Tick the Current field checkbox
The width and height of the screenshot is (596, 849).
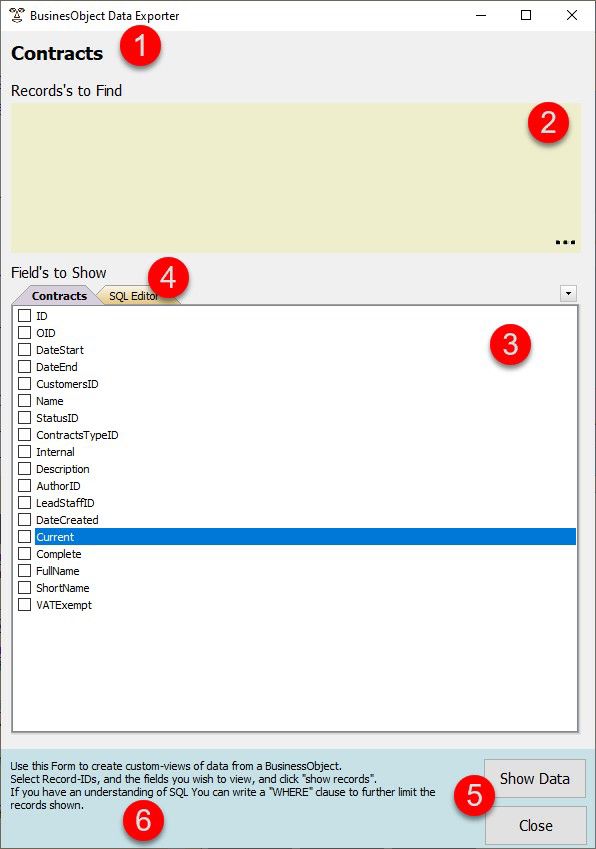(24, 537)
